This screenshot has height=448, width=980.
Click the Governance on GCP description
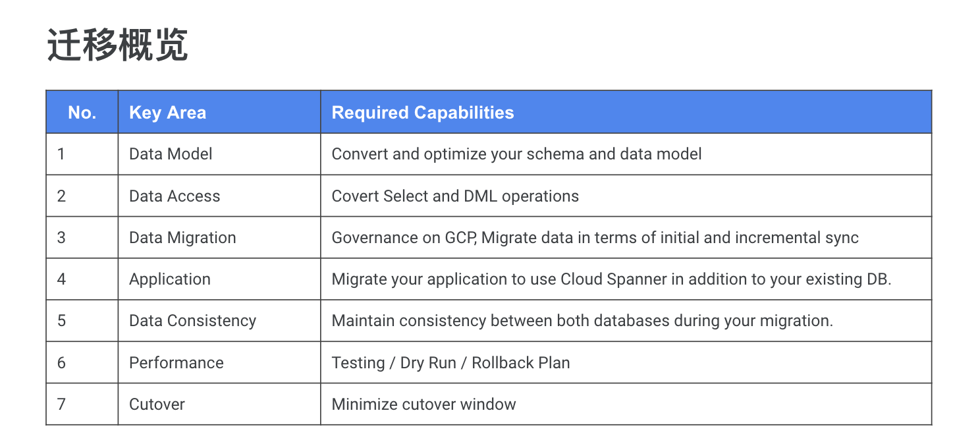click(x=595, y=238)
